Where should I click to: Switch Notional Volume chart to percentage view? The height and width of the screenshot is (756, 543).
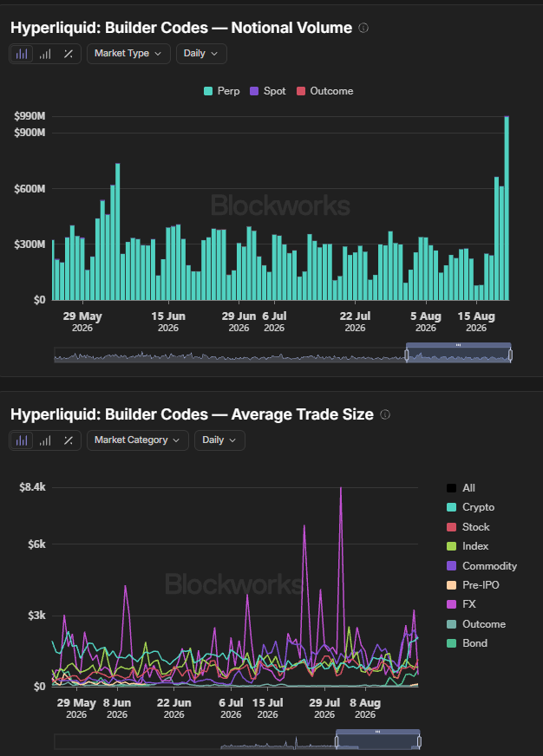[x=68, y=54]
